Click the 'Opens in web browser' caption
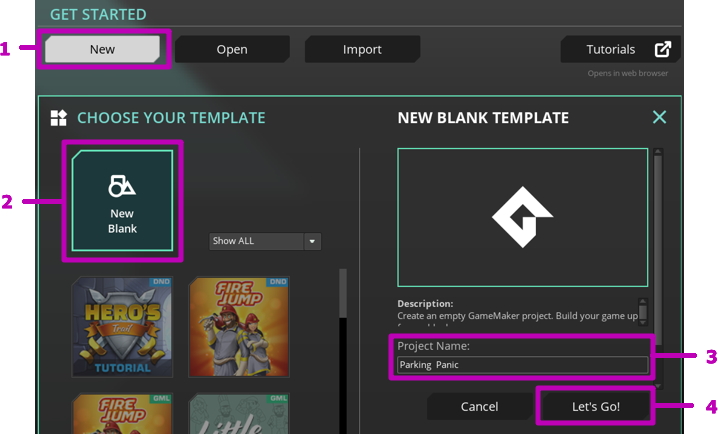 point(628,73)
